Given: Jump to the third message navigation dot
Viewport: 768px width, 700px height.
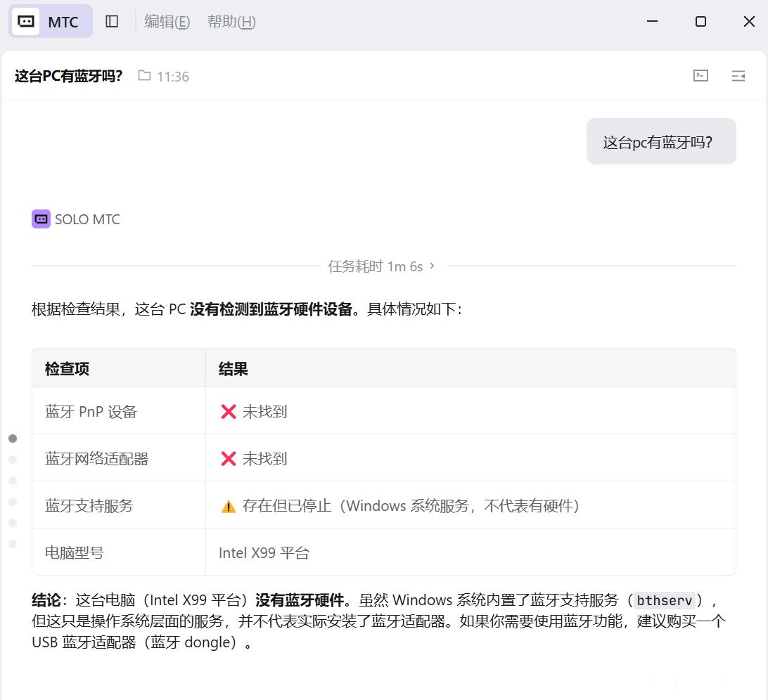Looking at the screenshot, I should click(x=13, y=481).
